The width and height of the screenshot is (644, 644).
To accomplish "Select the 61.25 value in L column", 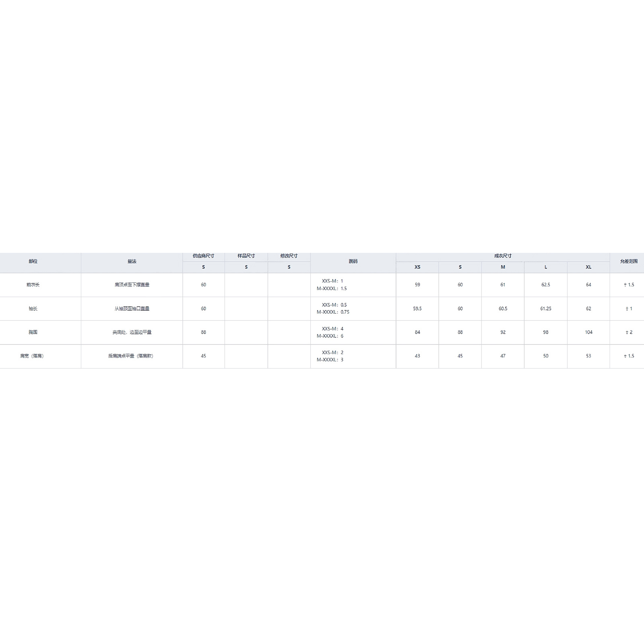I will pyautogui.click(x=546, y=309).
